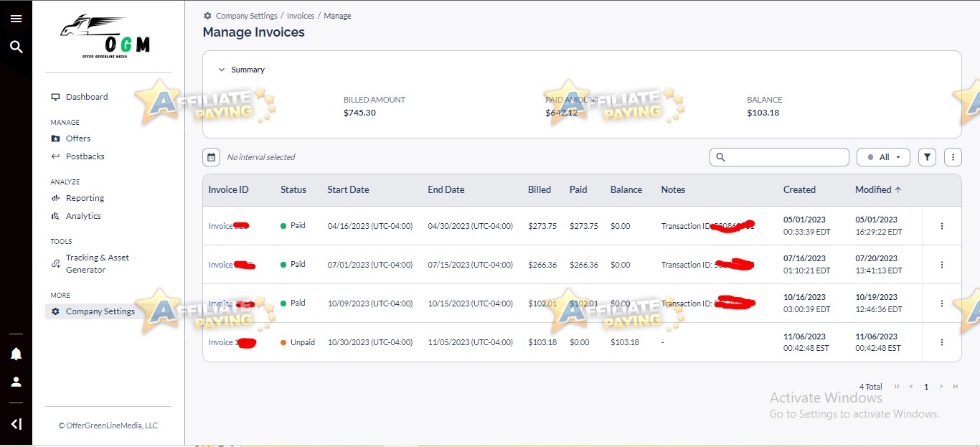Sort by the End Date column header
980x447 pixels.
[x=446, y=190]
